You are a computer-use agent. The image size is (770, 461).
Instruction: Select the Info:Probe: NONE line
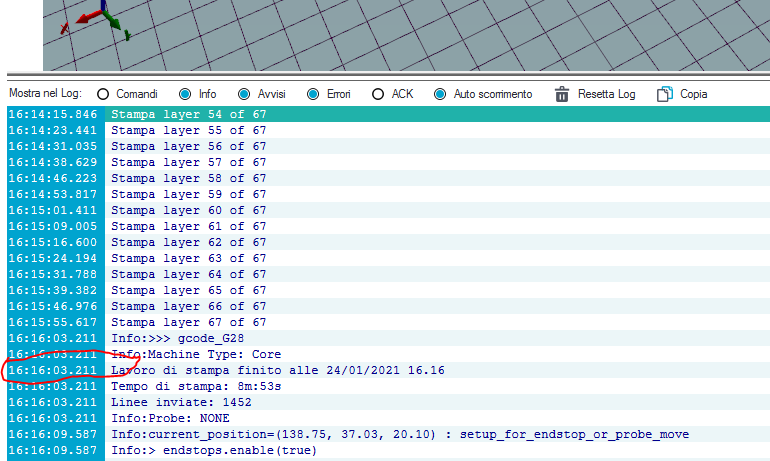click(388, 418)
